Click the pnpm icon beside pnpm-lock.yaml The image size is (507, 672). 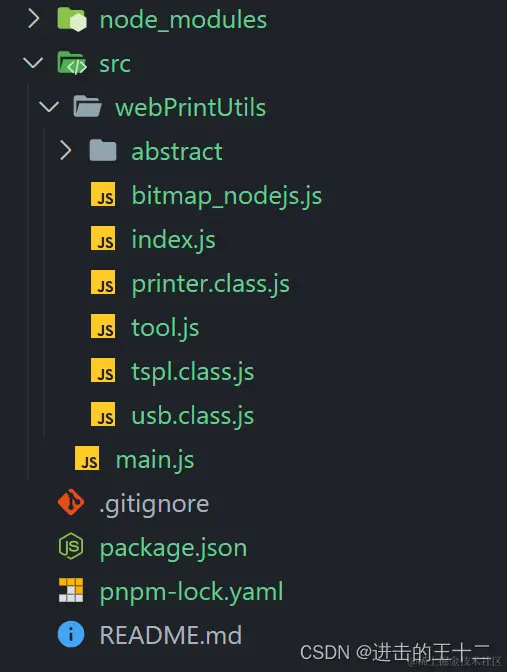(71, 590)
